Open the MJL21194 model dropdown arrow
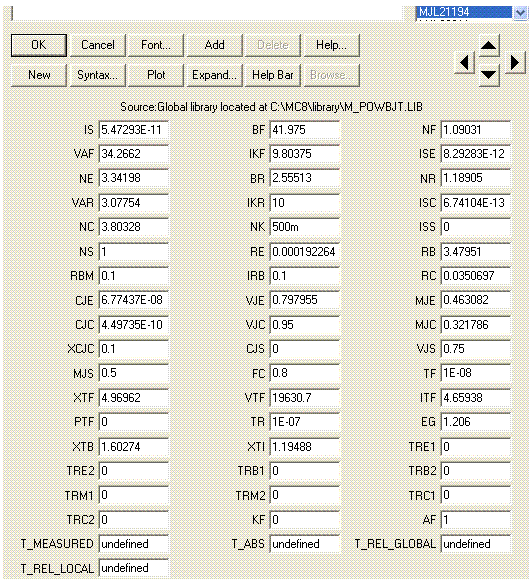Viewport: 531px width, 579px height. (x=520, y=13)
